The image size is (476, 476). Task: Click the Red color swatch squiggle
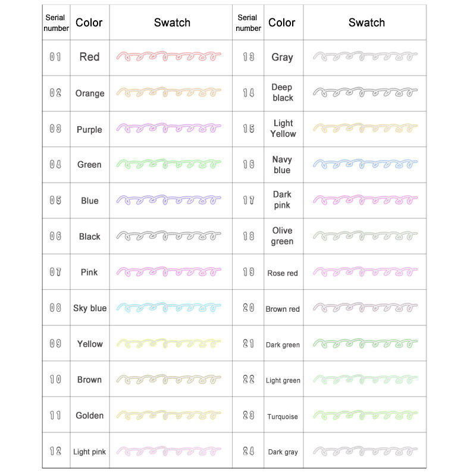click(x=169, y=57)
